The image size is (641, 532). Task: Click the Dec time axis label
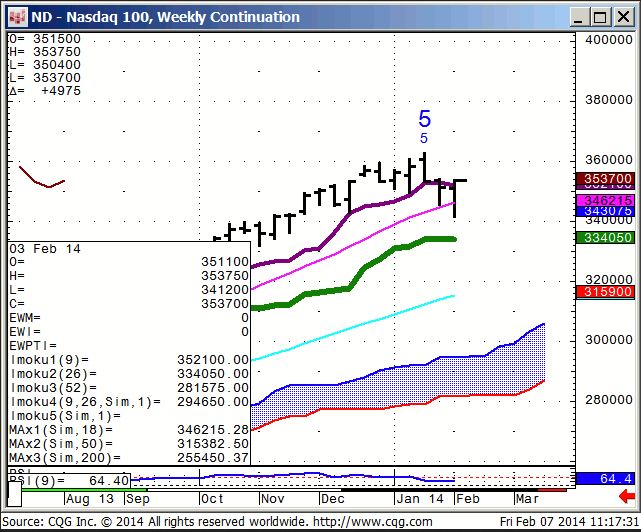point(332,499)
